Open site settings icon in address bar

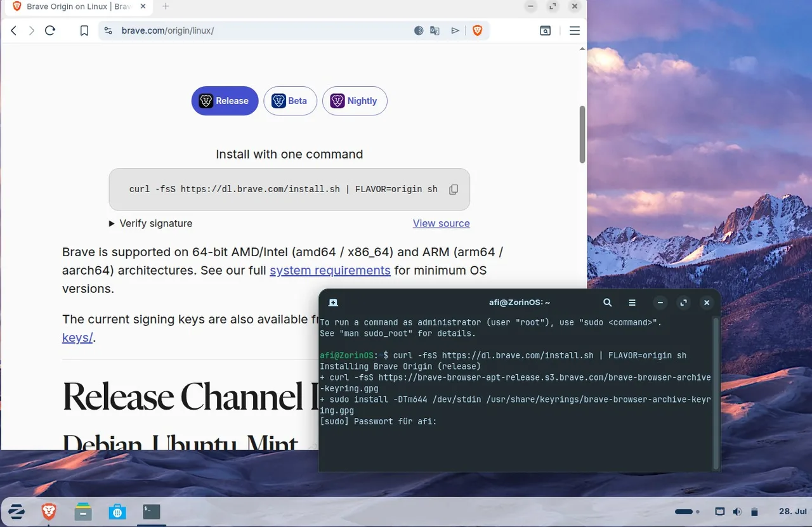pos(108,30)
